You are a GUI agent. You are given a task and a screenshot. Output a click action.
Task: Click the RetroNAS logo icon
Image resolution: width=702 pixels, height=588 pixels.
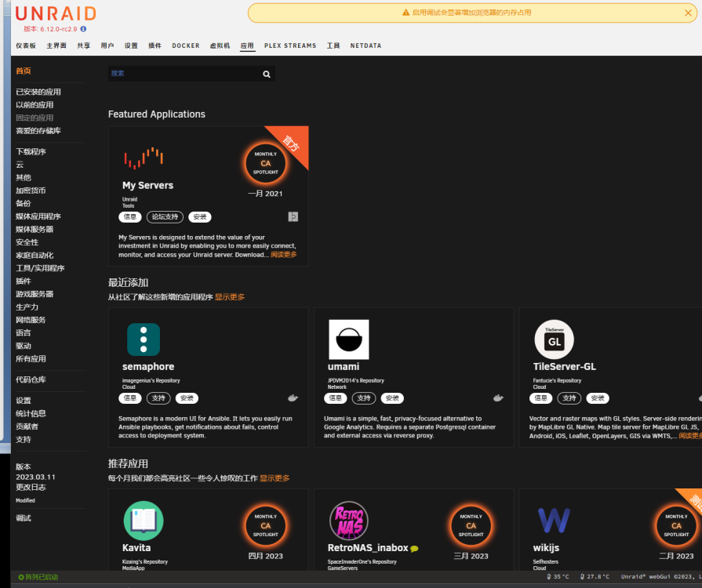coord(349,521)
